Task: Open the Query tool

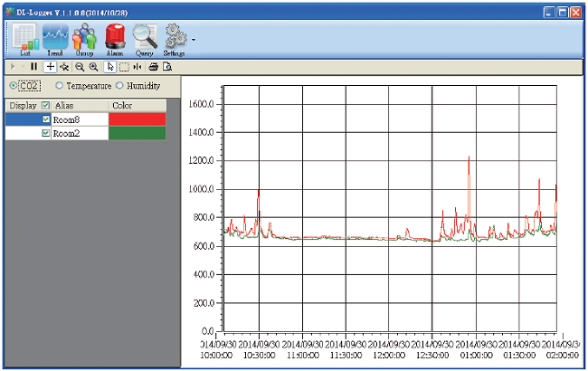Action: (x=144, y=40)
